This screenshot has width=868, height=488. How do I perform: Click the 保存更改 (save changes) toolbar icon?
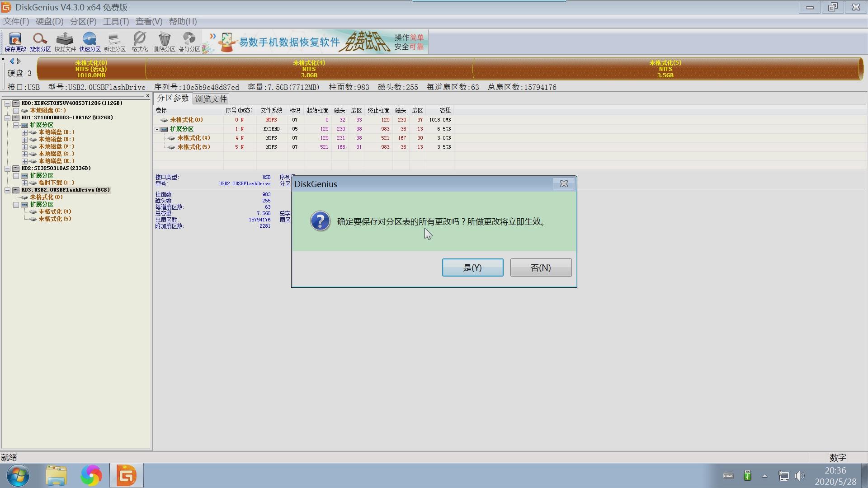pos(14,42)
